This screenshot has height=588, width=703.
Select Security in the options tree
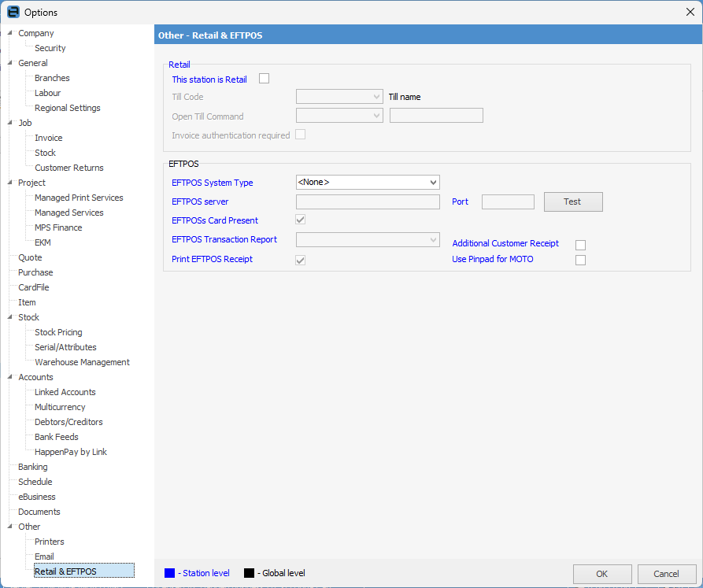(x=50, y=48)
